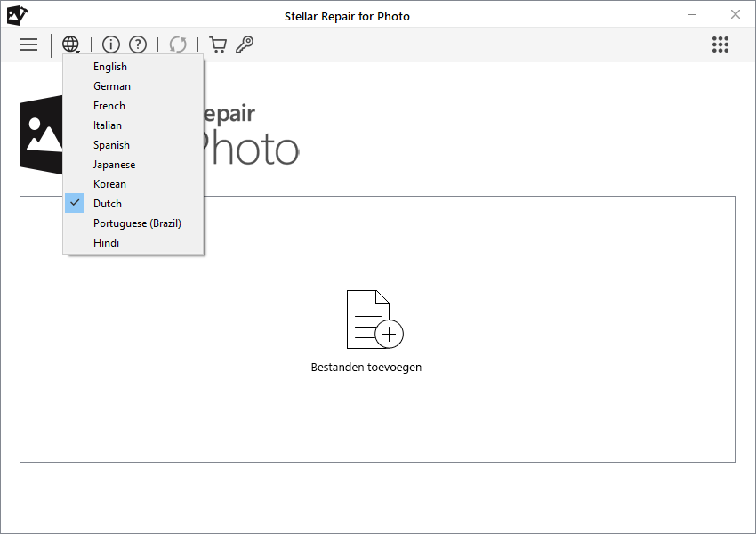The width and height of the screenshot is (756, 534).
Task: Choose Portuguese (Brazil) language
Action: pos(137,223)
